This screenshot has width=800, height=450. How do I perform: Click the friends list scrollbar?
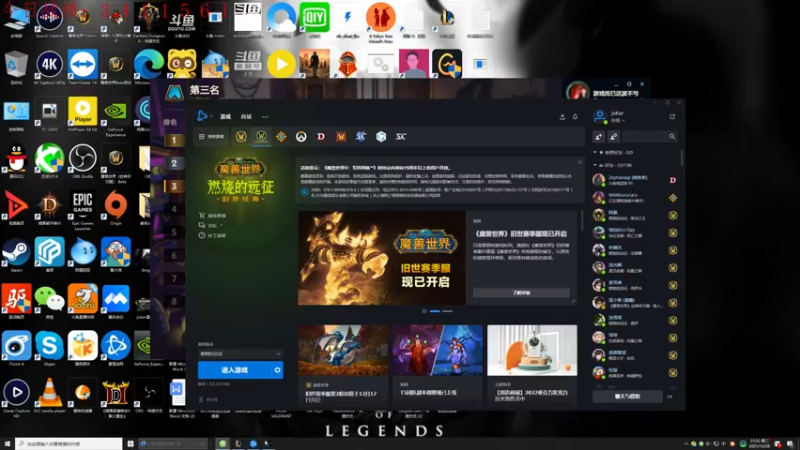682,158
